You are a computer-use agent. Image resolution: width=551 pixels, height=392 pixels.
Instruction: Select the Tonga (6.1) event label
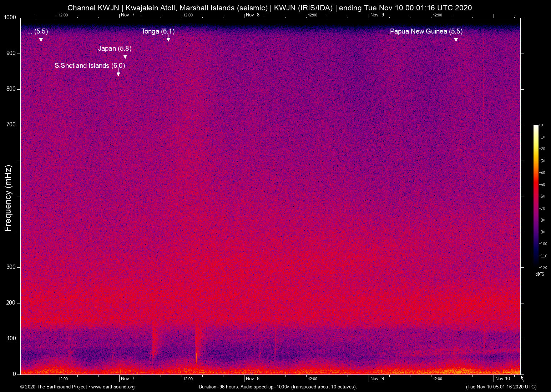[158, 31]
